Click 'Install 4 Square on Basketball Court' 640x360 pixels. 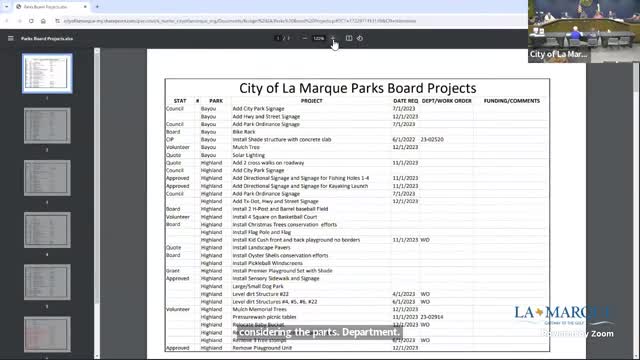pos(275,217)
